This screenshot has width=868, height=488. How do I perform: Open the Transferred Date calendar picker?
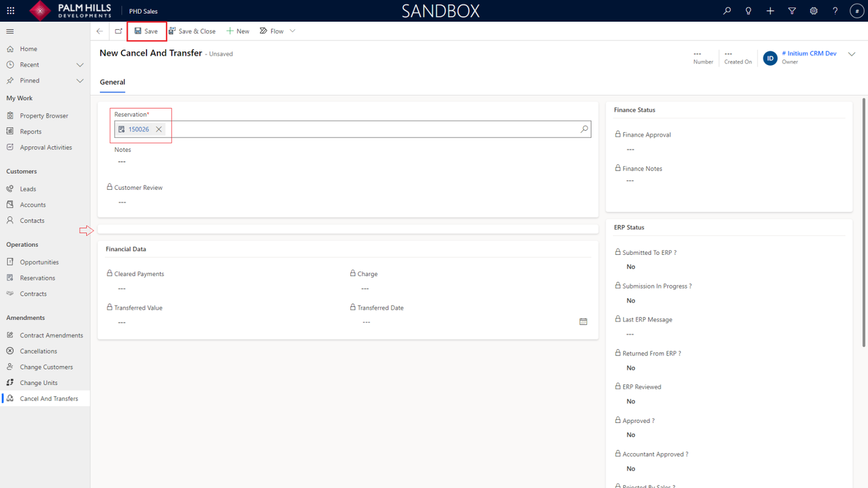pyautogui.click(x=583, y=322)
